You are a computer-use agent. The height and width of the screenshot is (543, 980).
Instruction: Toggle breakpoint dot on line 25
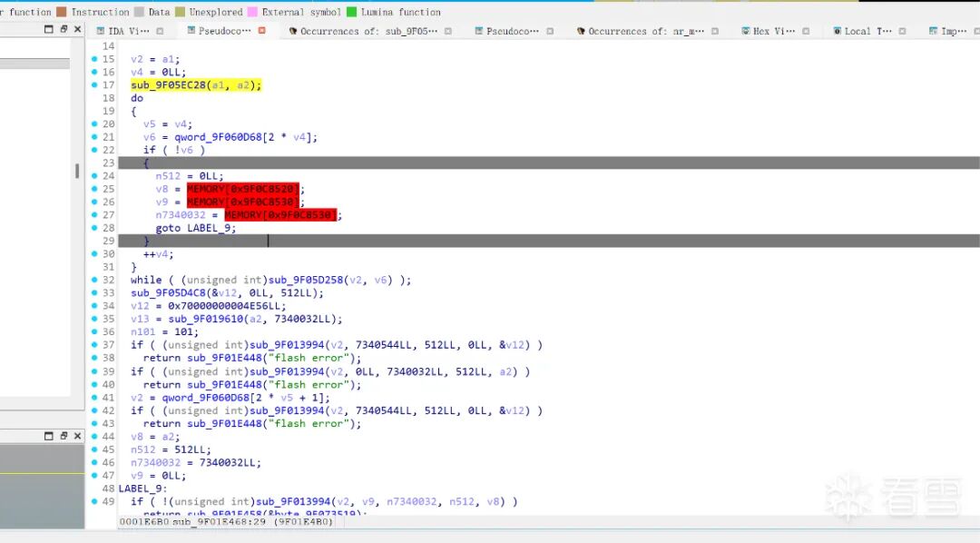point(94,189)
